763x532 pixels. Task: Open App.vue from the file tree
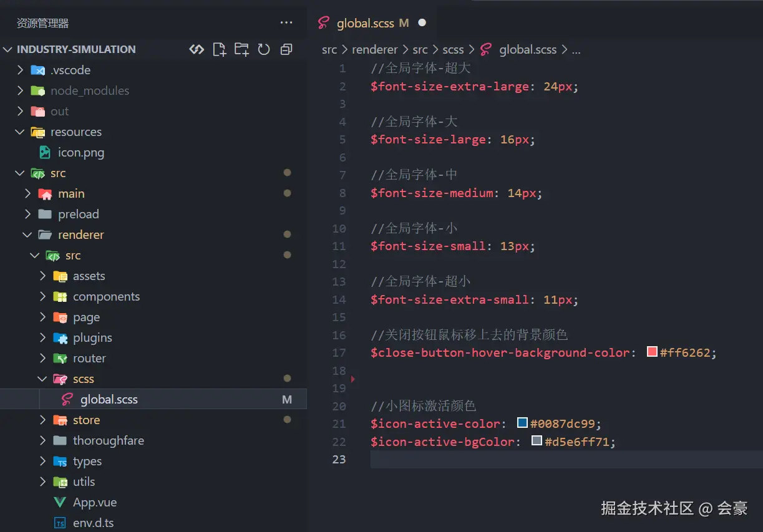click(94, 502)
